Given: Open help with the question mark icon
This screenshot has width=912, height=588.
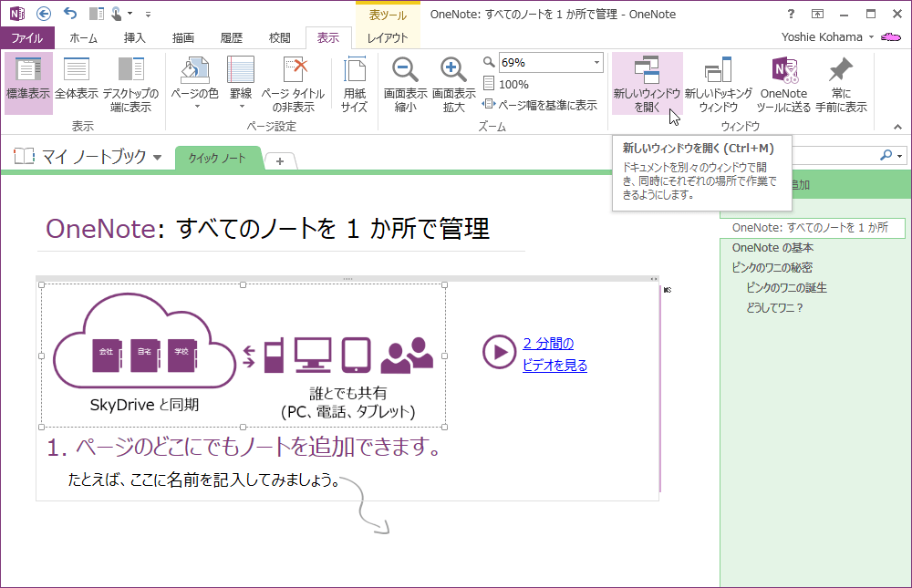Looking at the screenshot, I should pyautogui.click(x=791, y=14).
